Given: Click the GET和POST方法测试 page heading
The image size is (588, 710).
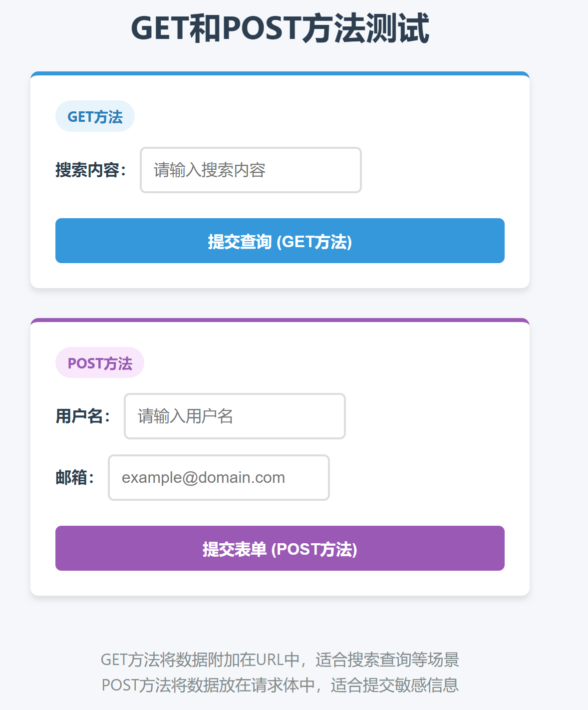Looking at the screenshot, I should tap(280, 28).
